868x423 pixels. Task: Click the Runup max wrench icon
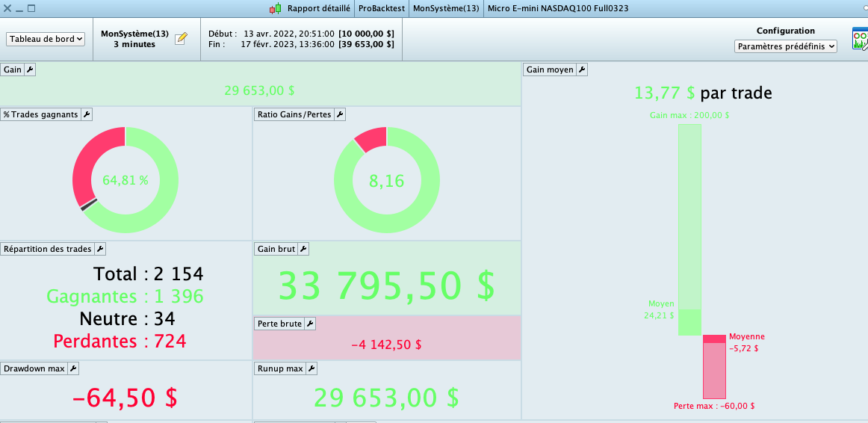311,368
